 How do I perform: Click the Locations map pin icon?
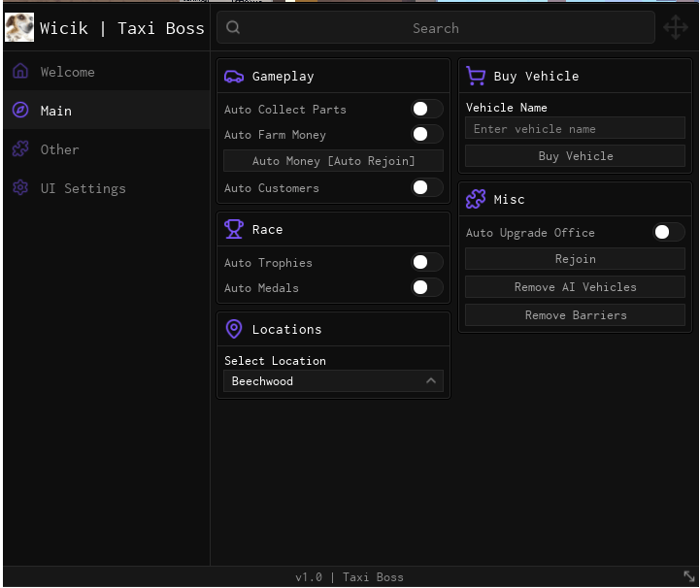(234, 329)
